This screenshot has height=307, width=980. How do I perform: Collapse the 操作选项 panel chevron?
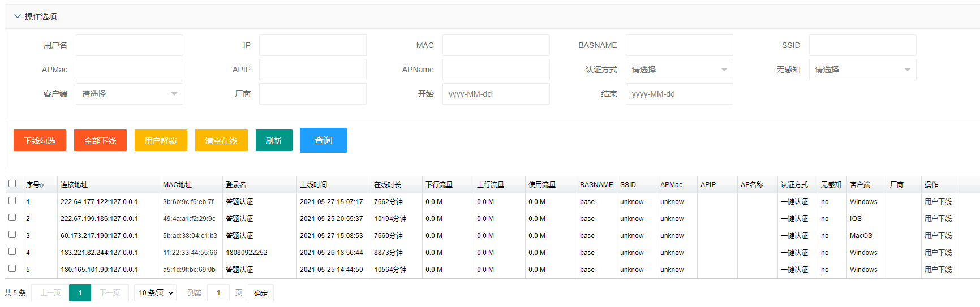click(x=18, y=16)
